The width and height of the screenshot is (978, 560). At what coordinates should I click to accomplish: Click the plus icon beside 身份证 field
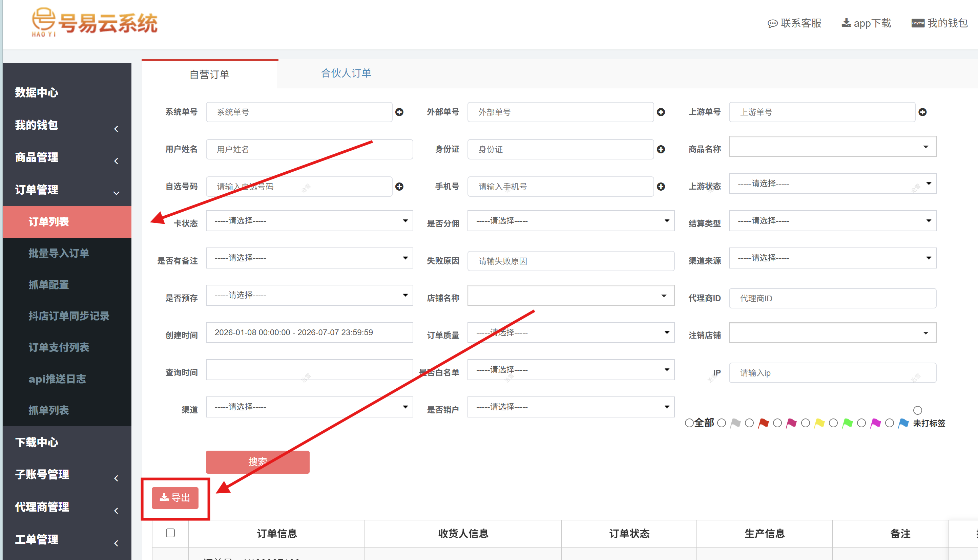(x=661, y=149)
